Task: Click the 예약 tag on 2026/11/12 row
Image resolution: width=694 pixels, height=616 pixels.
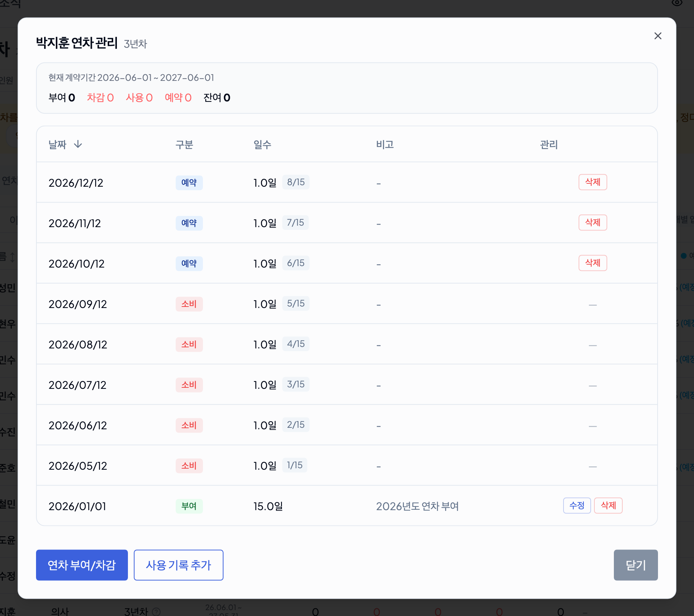Action: [x=189, y=223]
